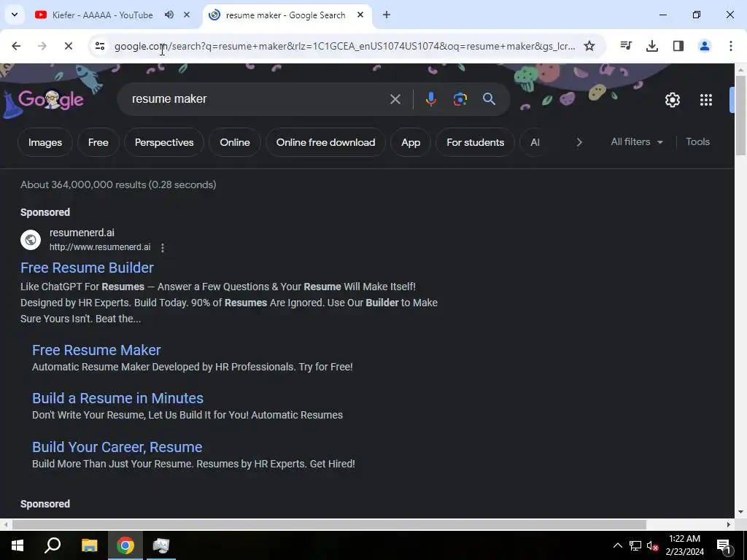This screenshot has height=560, width=747.
Task: Show more filter chips with right chevron
Action: pos(578,142)
